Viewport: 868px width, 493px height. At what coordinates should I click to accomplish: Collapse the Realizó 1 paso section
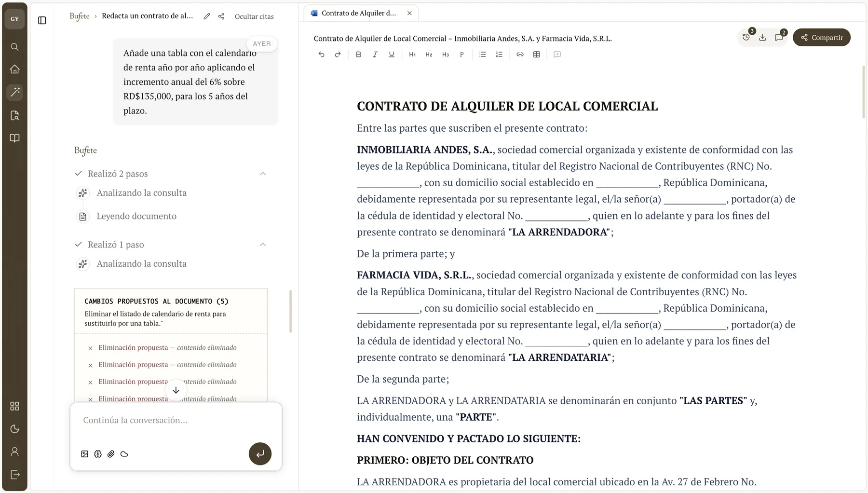(263, 245)
